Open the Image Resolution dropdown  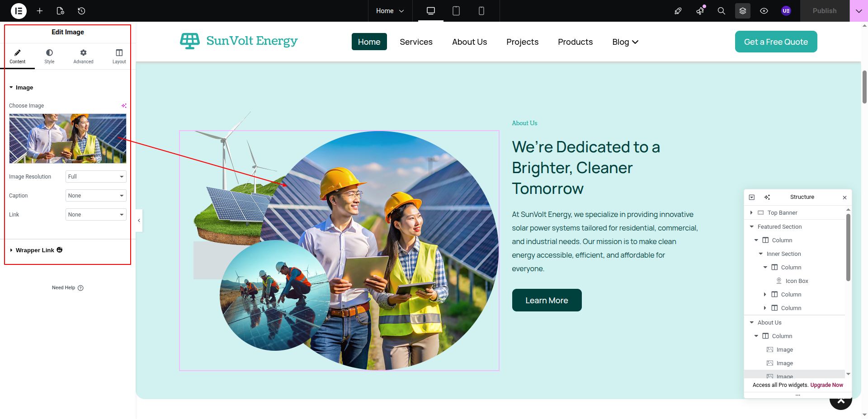pyautogui.click(x=96, y=177)
